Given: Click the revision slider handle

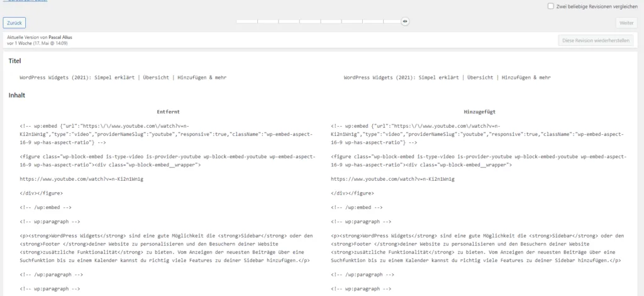Looking at the screenshot, I should (x=405, y=22).
